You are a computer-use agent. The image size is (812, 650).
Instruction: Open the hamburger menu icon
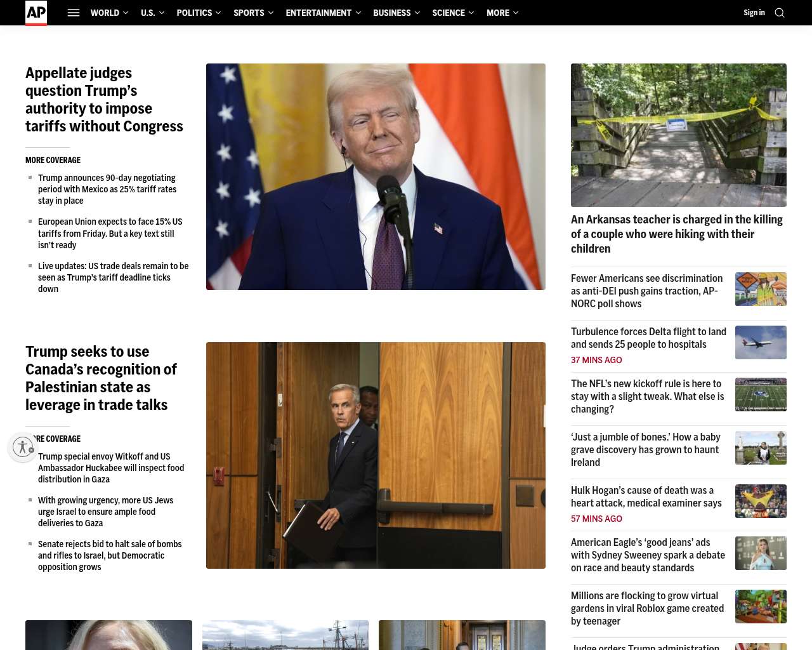coord(74,13)
